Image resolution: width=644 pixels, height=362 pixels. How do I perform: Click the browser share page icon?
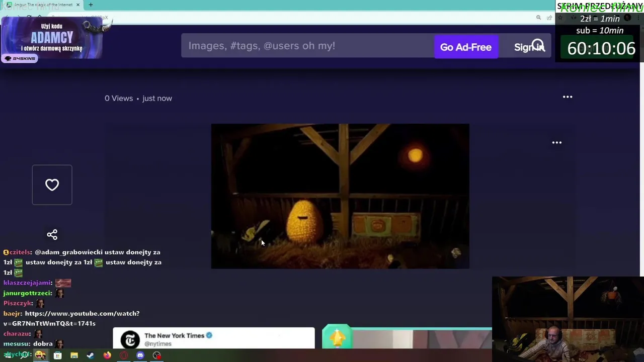point(549,18)
